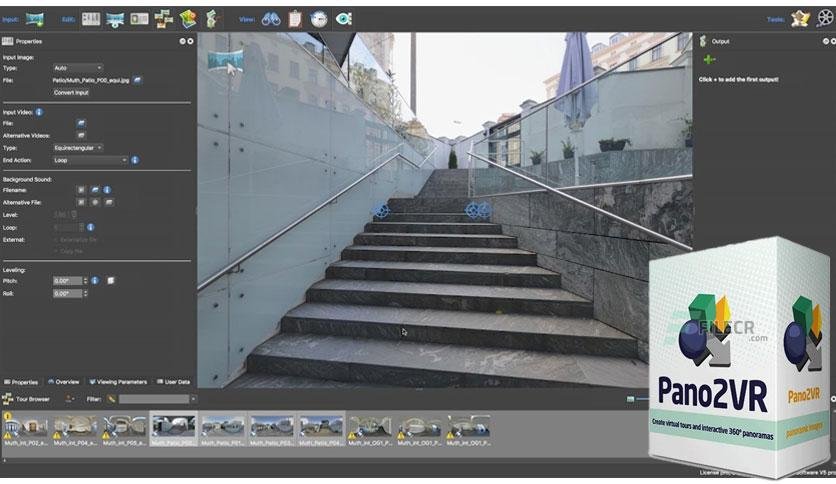This screenshot has height=484, width=836.
Task: Click the left blue hotspot marker on the stairs
Action: (381, 210)
